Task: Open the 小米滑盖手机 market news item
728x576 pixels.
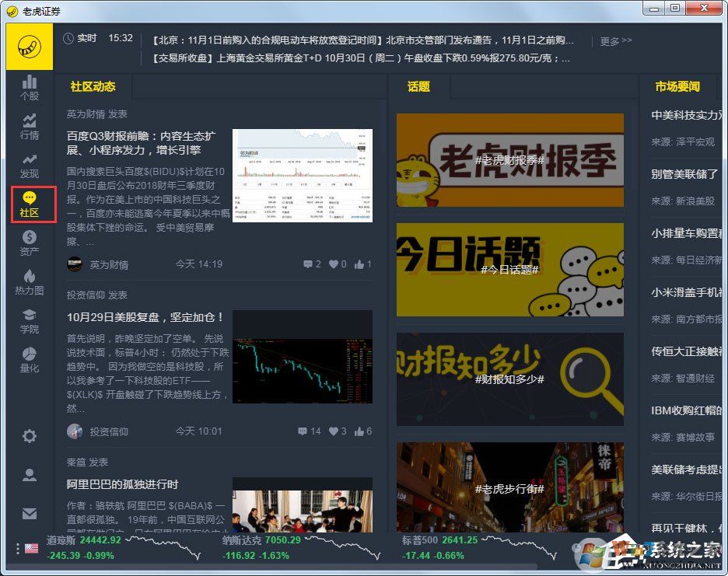Action: coord(687,292)
